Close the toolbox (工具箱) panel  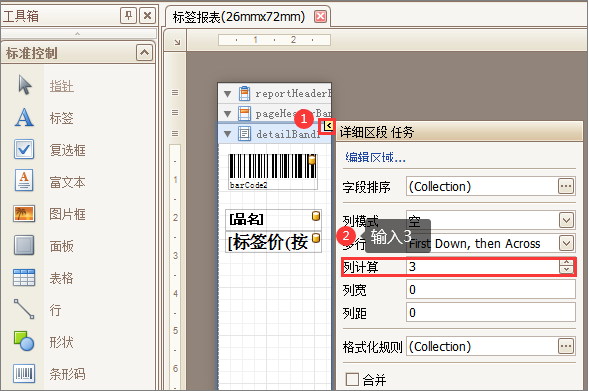(x=148, y=16)
